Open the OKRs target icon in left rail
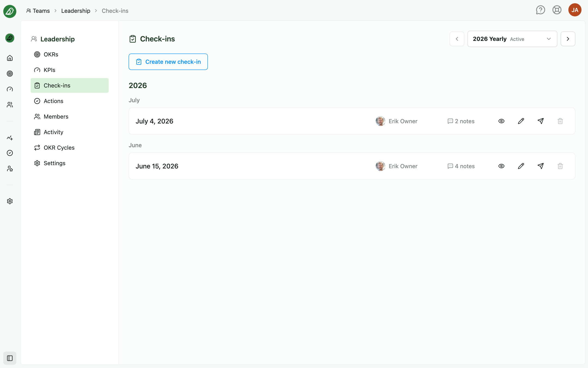This screenshot has width=588, height=368. pos(10,74)
